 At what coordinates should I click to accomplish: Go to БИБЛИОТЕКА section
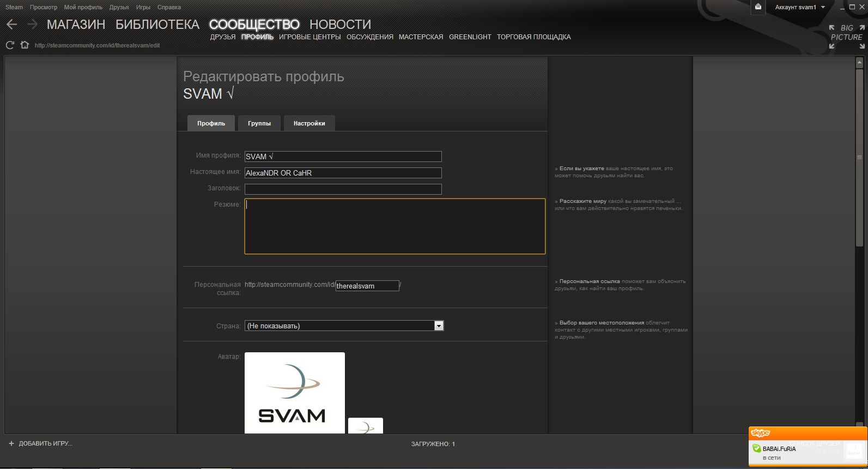(157, 25)
